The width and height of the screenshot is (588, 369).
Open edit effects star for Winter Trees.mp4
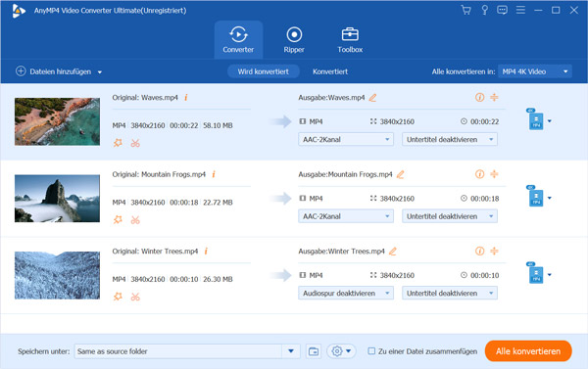pos(119,297)
